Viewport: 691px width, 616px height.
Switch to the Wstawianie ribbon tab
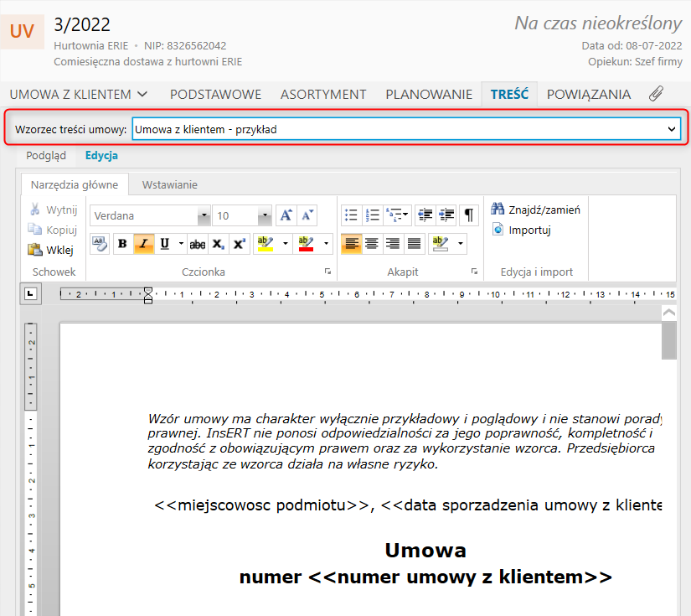(169, 184)
